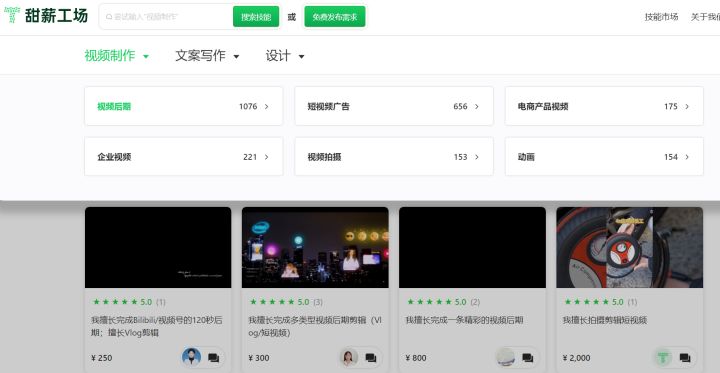Click review count (2) on ¥ 800 card
The height and width of the screenshot is (373, 720).
pos(475,302)
